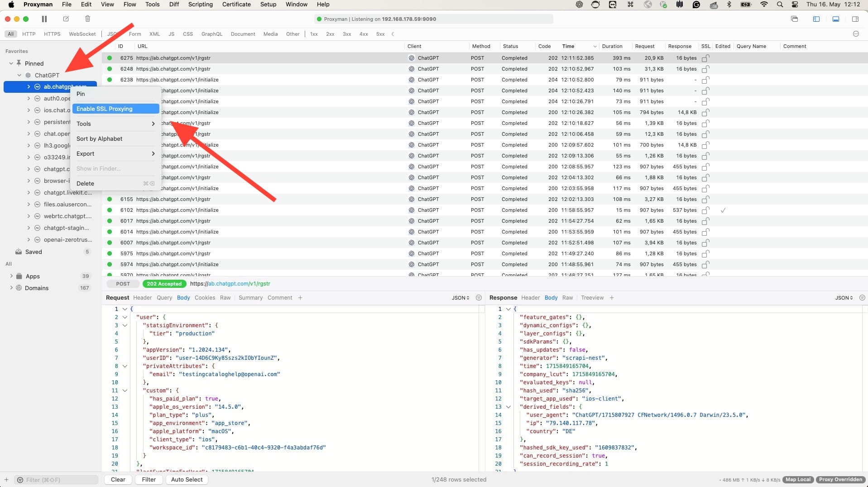Open Spotlight search from the menu bar

pos(780,5)
